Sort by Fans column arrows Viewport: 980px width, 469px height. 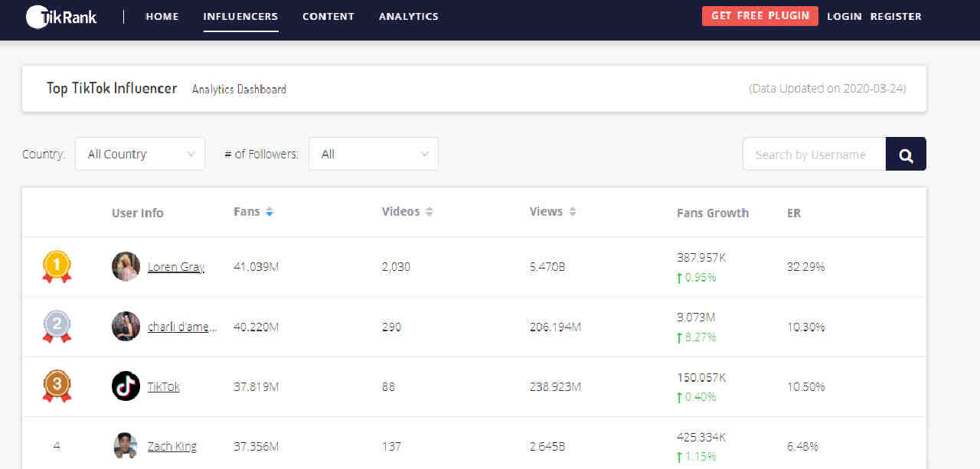point(269,212)
